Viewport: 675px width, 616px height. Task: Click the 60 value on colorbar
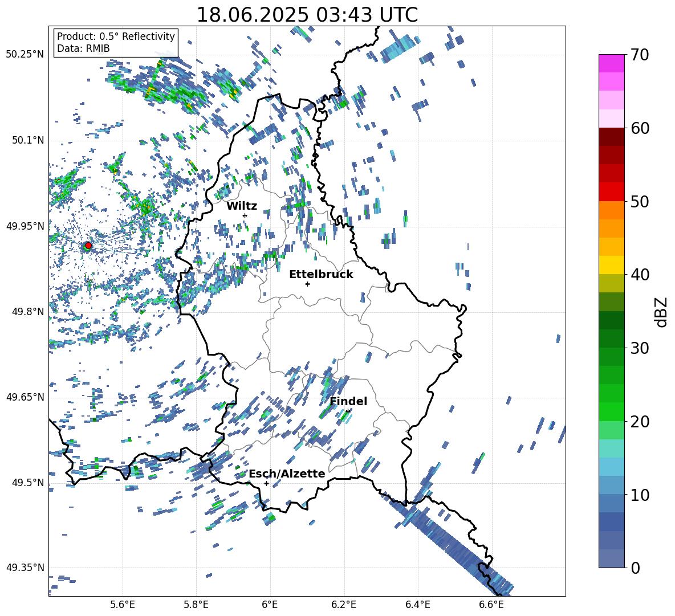640,128
